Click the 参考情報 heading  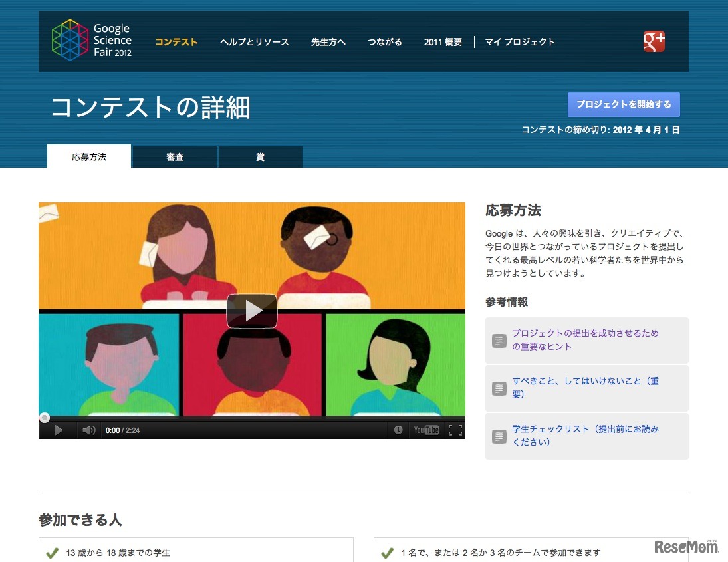507,302
